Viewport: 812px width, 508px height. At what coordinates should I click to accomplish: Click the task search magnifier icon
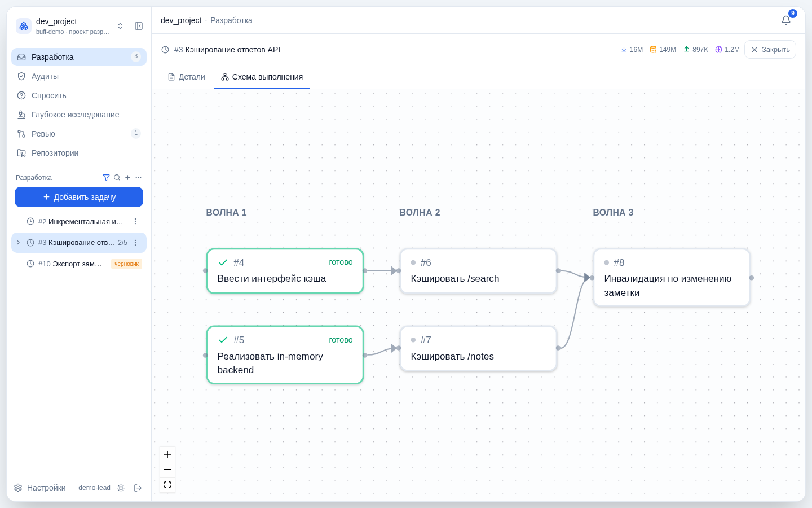[x=117, y=178]
